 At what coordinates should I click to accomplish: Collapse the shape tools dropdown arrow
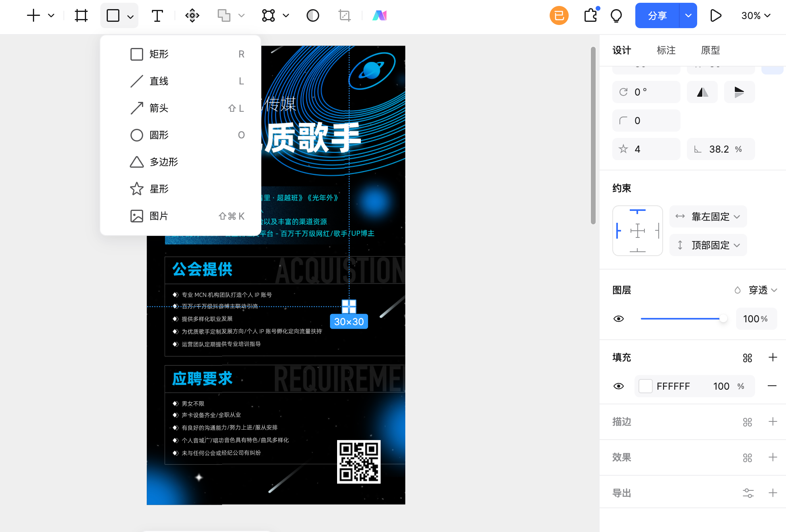(x=130, y=16)
